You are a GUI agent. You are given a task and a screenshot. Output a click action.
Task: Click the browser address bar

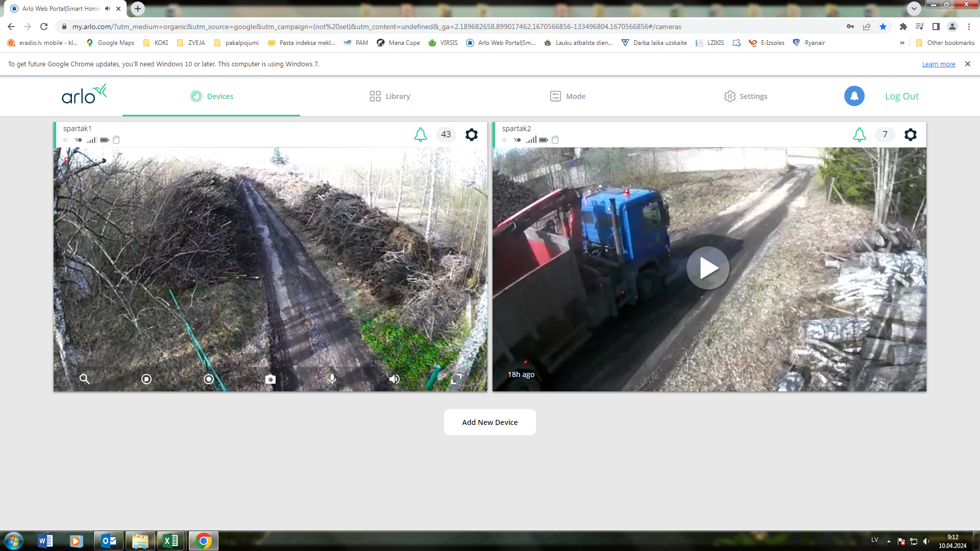(x=449, y=27)
